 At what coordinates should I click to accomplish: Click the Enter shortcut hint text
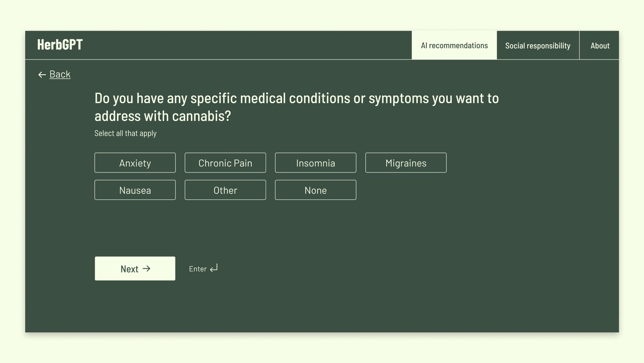[x=198, y=269]
